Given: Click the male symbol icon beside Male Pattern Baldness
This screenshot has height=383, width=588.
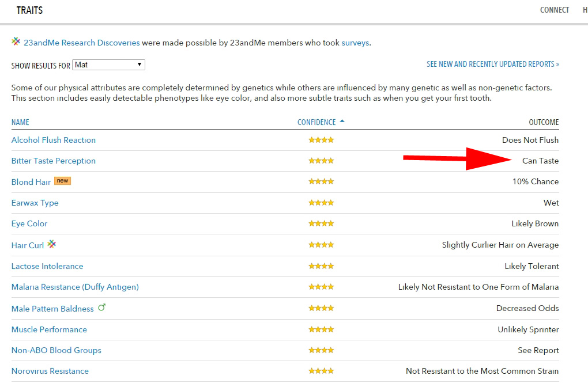Looking at the screenshot, I should [x=101, y=308].
